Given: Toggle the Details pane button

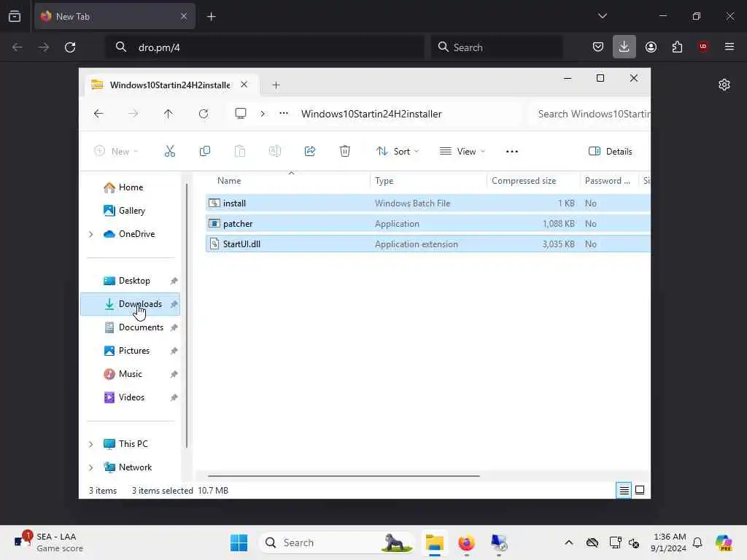Looking at the screenshot, I should pos(611,152).
